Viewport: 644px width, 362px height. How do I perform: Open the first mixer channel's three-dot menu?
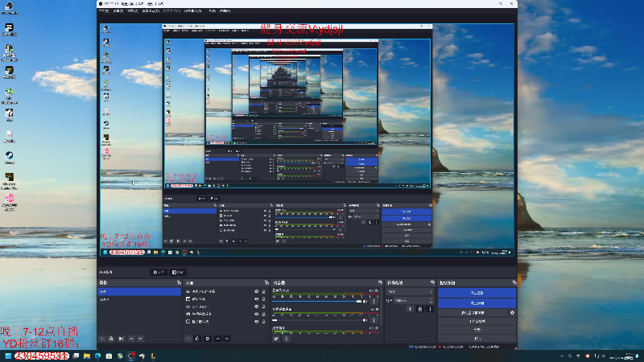[374, 301]
